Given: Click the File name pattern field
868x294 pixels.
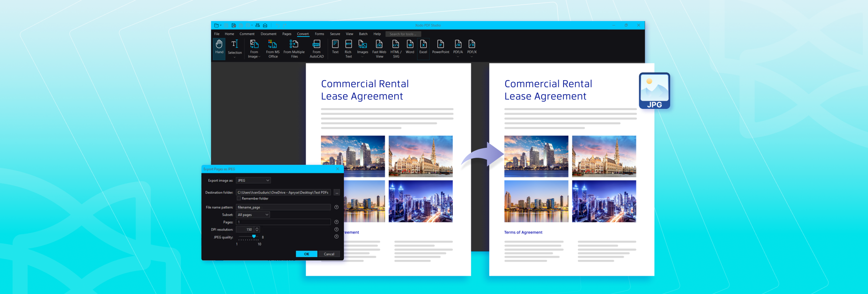Looking at the screenshot, I should pos(283,207).
